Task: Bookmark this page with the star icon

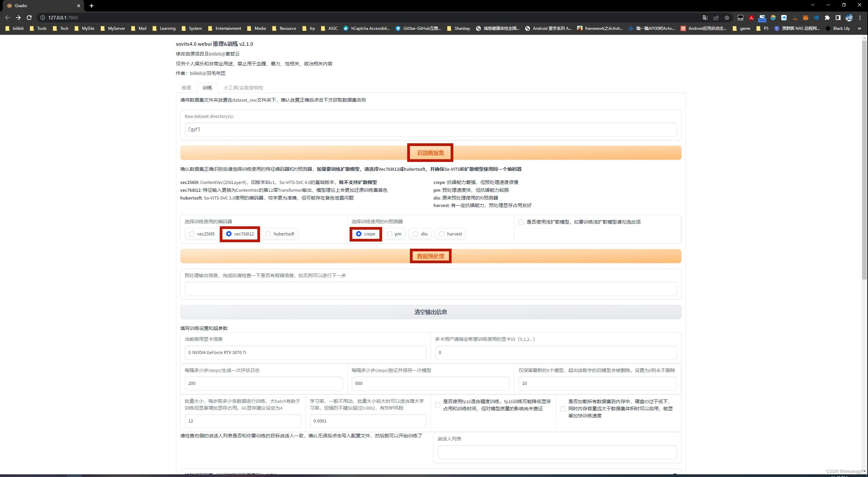Action: (x=727, y=18)
